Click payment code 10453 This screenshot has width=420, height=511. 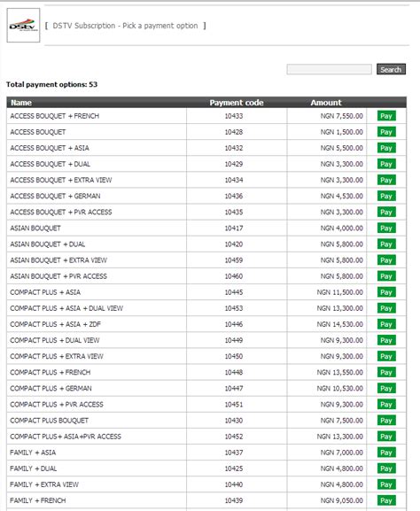tap(234, 308)
